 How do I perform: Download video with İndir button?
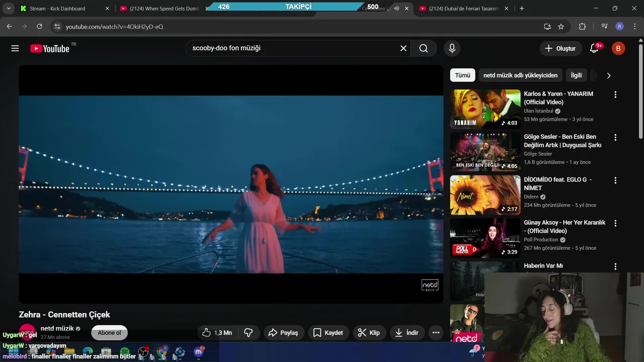click(407, 332)
